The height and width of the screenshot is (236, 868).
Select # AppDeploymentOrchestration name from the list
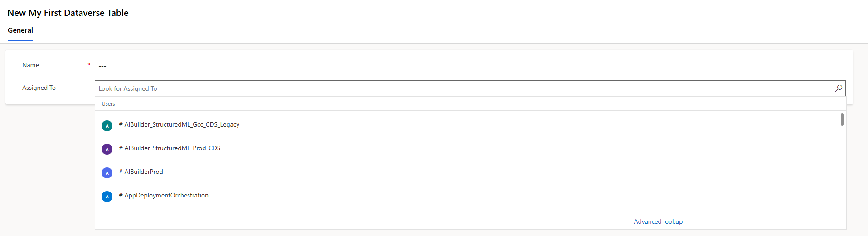pos(164,195)
